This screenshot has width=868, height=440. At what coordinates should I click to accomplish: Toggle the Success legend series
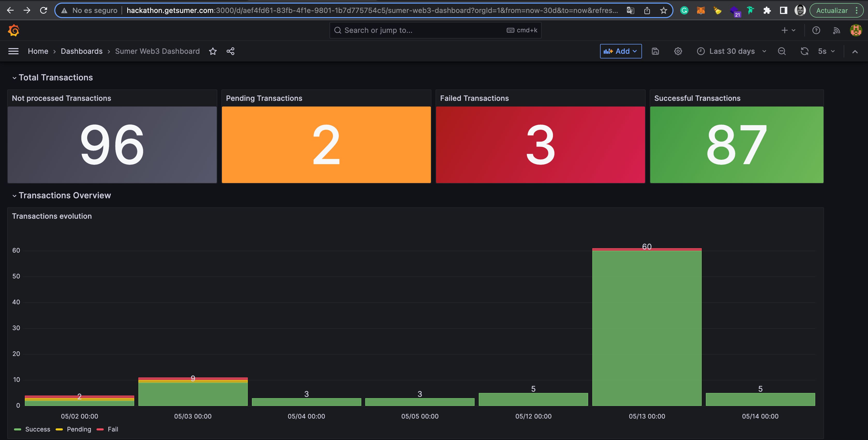pyautogui.click(x=38, y=429)
